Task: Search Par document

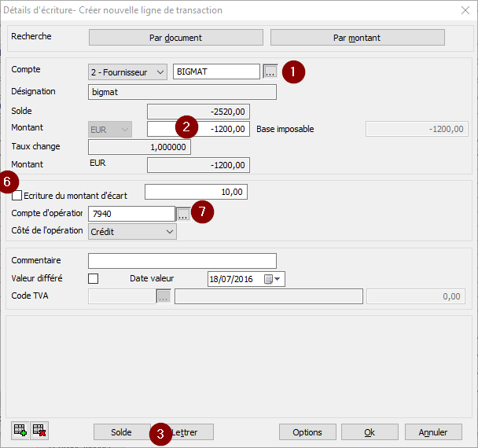Action: pyautogui.click(x=175, y=37)
